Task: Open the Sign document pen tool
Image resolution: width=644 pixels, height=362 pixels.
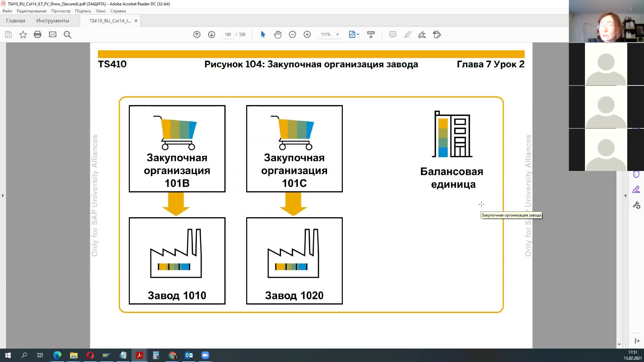Action: [x=422, y=35]
